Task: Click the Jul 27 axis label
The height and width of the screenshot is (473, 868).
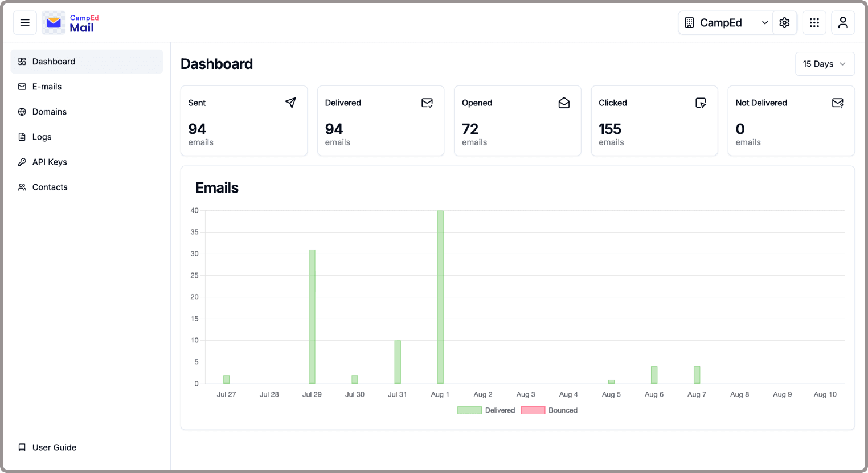Action: pos(226,394)
